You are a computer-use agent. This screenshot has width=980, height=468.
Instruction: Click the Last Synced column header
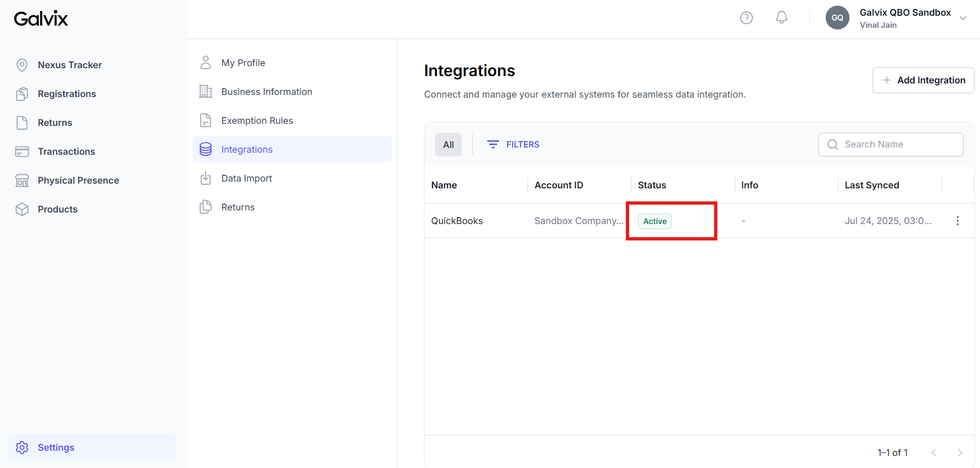[872, 185]
